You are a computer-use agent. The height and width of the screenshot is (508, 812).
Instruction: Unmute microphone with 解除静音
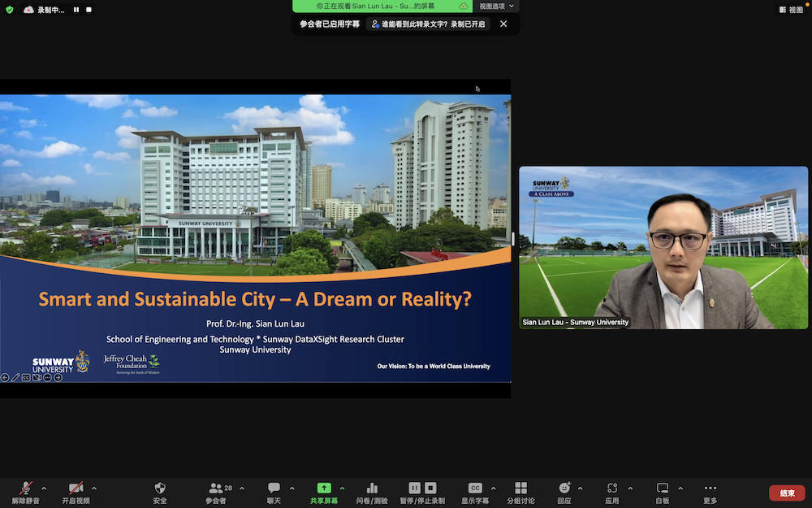pyautogui.click(x=25, y=493)
